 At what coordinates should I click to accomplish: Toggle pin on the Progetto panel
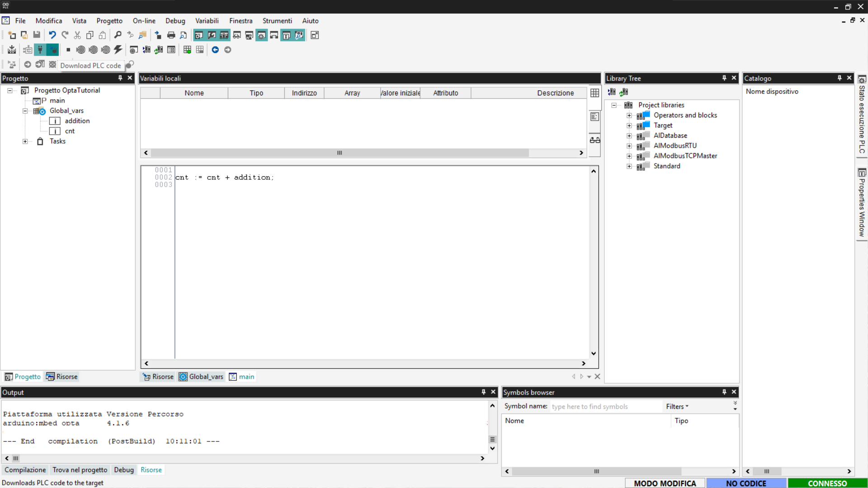click(120, 78)
